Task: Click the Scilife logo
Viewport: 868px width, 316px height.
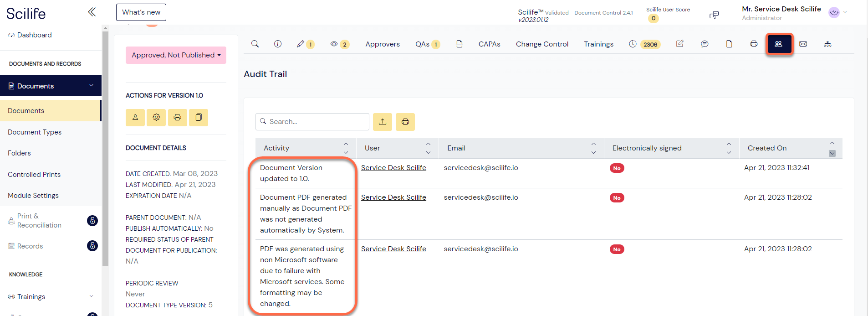Action: tap(26, 13)
